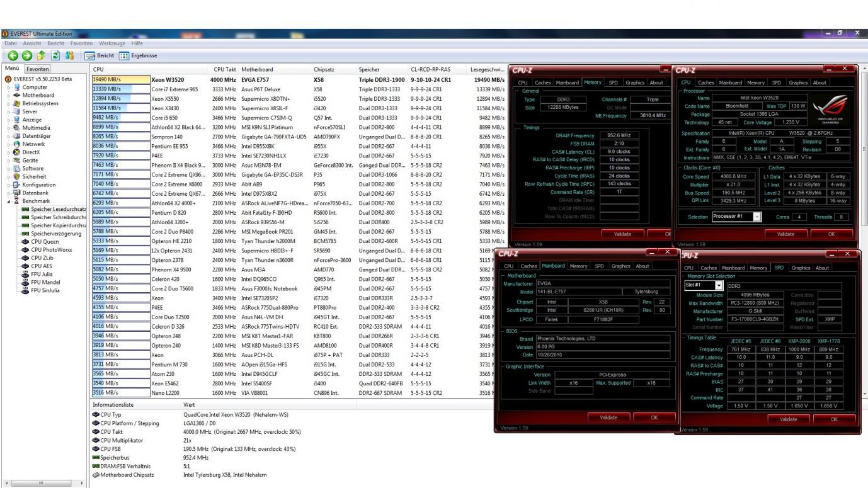The height and width of the screenshot is (488, 868).
Task: Open the Datei menu
Action: click(x=11, y=43)
